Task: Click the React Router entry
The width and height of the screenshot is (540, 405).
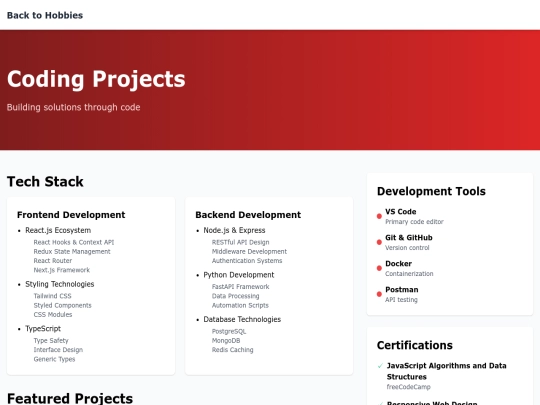Action: 53,261
